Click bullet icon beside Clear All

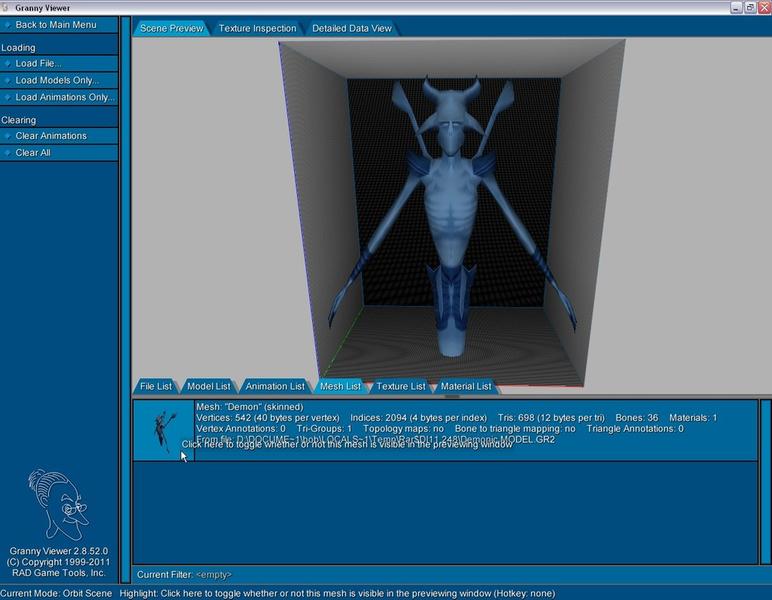(7, 153)
